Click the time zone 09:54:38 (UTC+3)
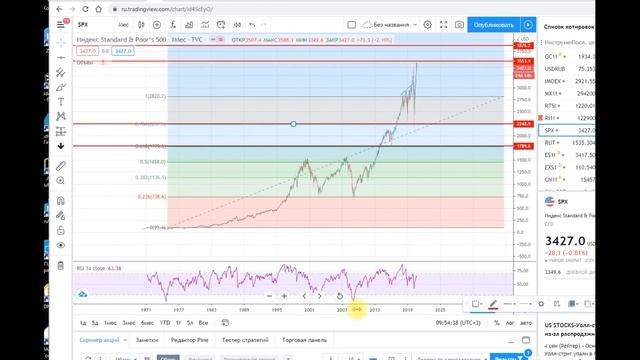This screenshot has width=640, height=360. 458,323
